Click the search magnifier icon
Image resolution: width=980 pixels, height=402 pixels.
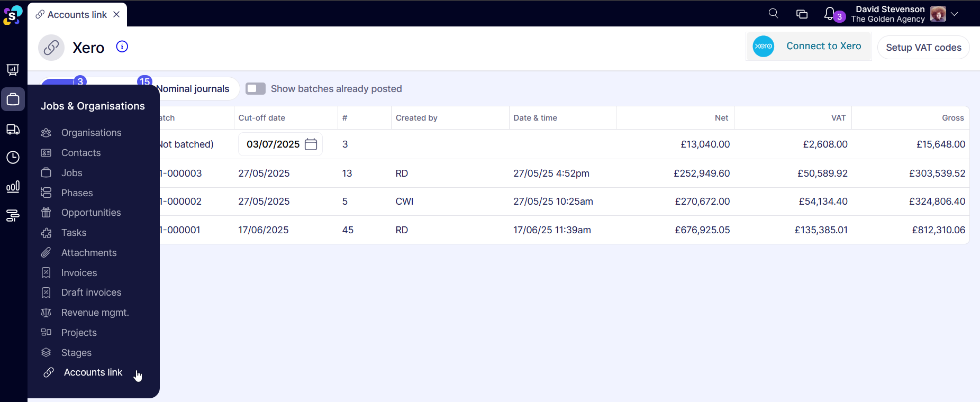coord(773,14)
